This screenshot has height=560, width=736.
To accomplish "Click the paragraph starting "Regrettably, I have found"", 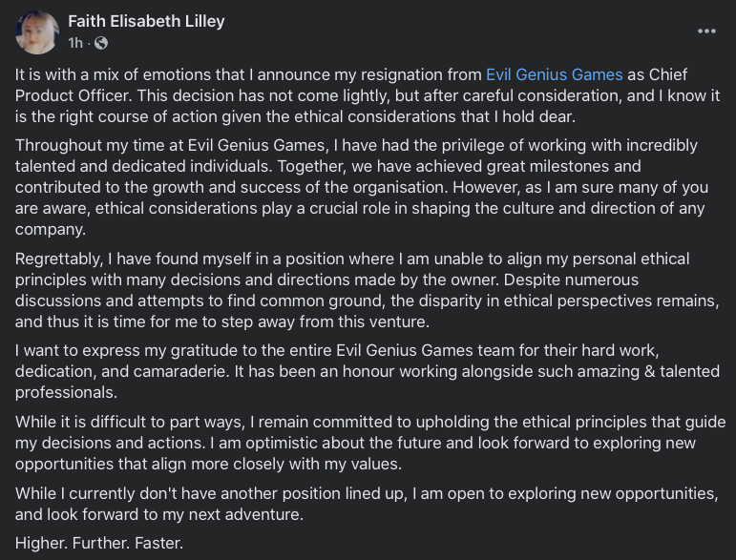I will 368,290.
